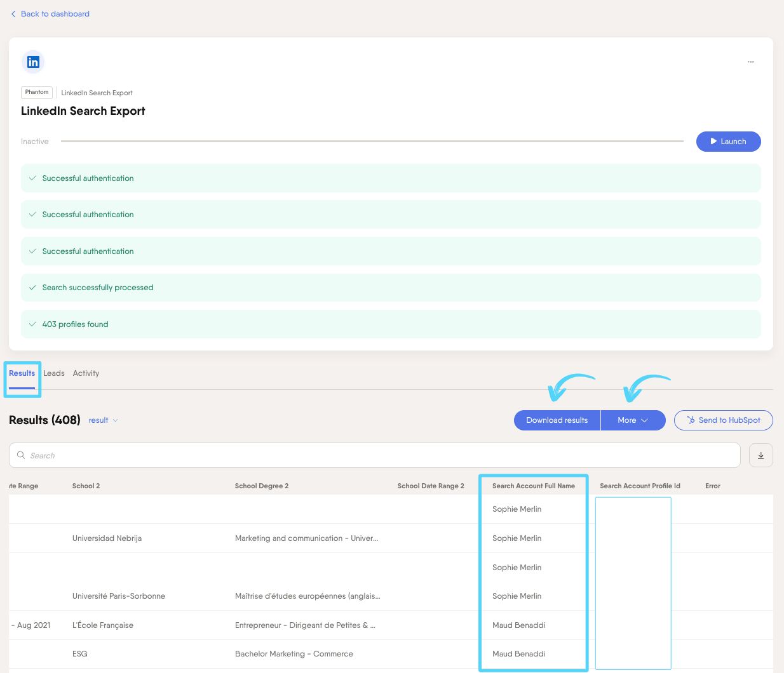Click Search Account Full Name header
The height and width of the screenshot is (673, 784).
pos(534,486)
